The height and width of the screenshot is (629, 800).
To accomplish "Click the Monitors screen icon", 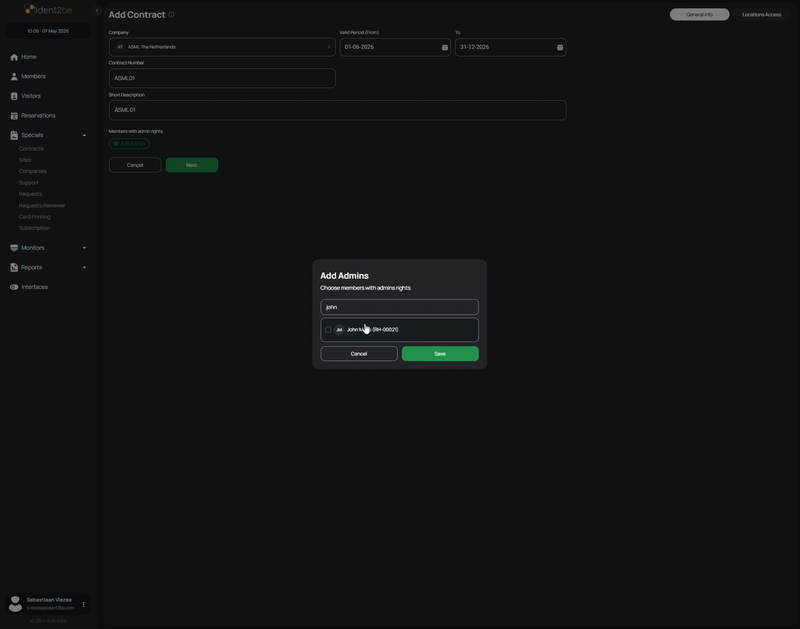I will 14,248.
